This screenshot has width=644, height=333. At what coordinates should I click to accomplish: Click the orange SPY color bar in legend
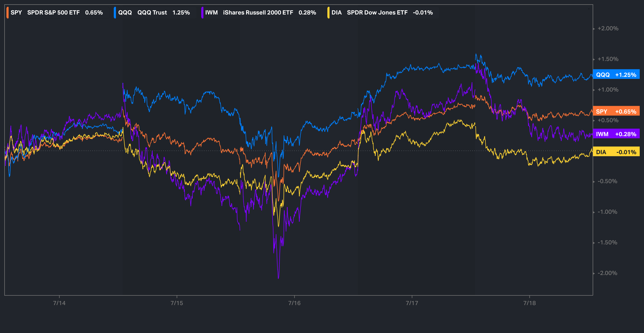8,13
